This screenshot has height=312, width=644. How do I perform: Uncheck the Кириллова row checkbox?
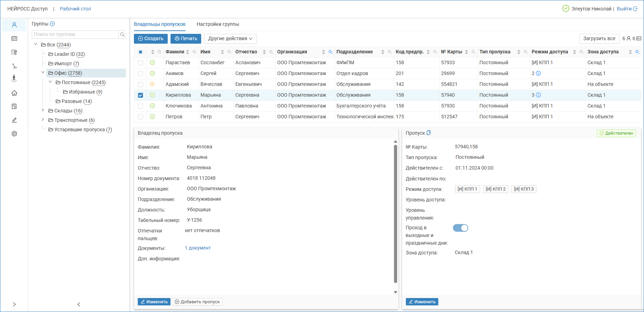coord(141,95)
